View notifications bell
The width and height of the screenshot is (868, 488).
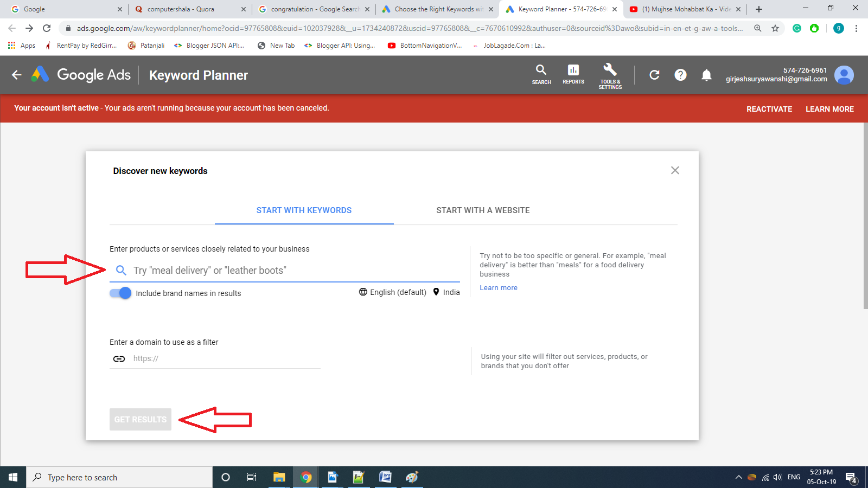point(706,75)
